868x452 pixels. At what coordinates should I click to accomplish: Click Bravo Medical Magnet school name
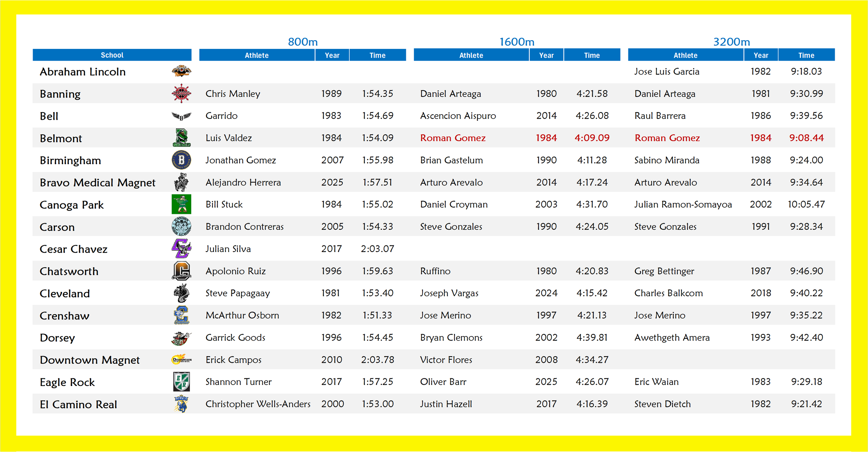[x=98, y=183]
